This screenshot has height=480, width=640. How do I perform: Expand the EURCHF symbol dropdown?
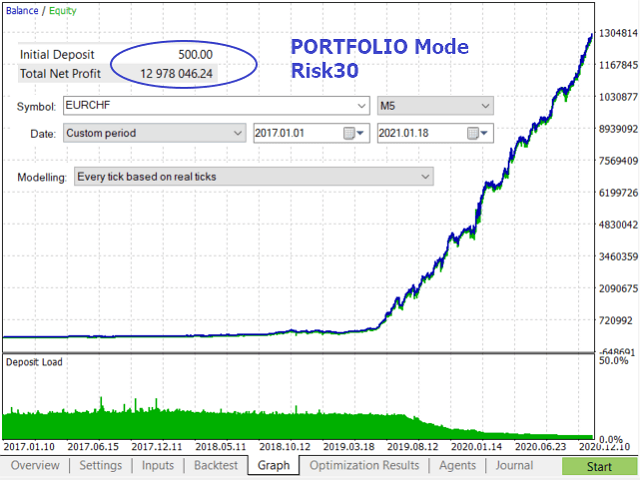pos(361,106)
